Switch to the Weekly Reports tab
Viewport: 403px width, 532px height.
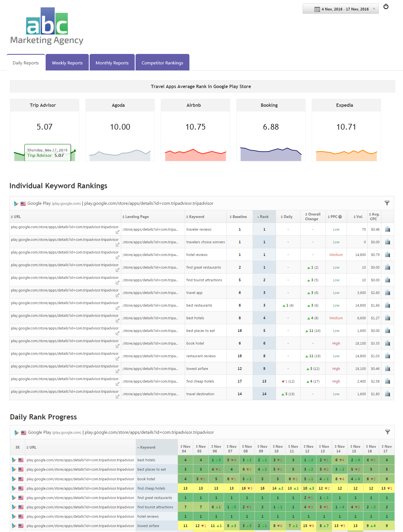[67, 63]
